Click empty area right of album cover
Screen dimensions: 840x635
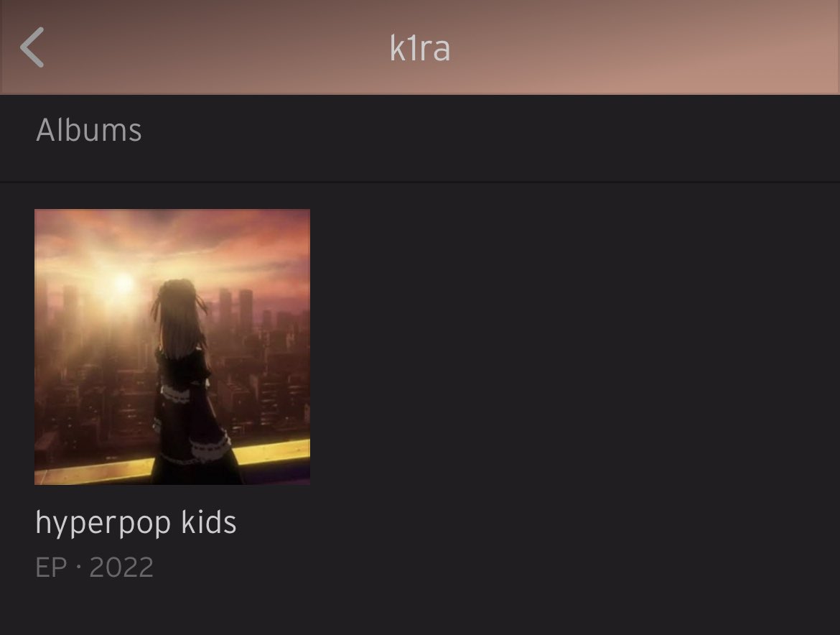(573, 348)
